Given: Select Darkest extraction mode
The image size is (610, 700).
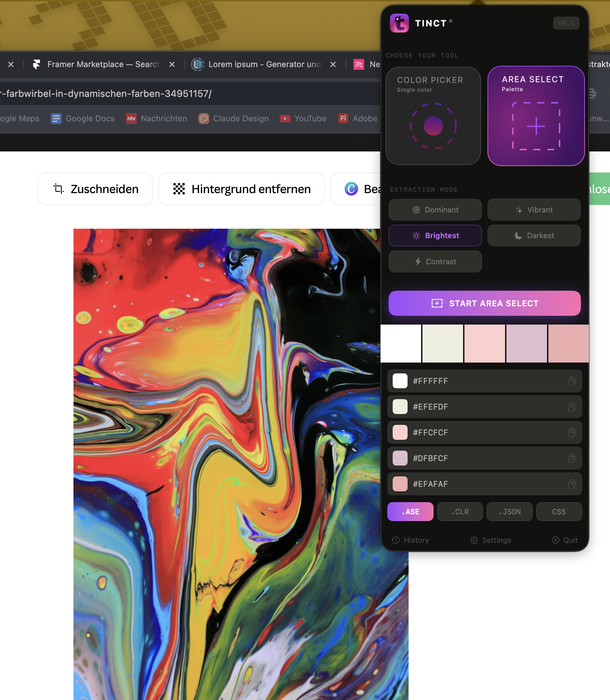Looking at the screenshot, I should 534,235.
